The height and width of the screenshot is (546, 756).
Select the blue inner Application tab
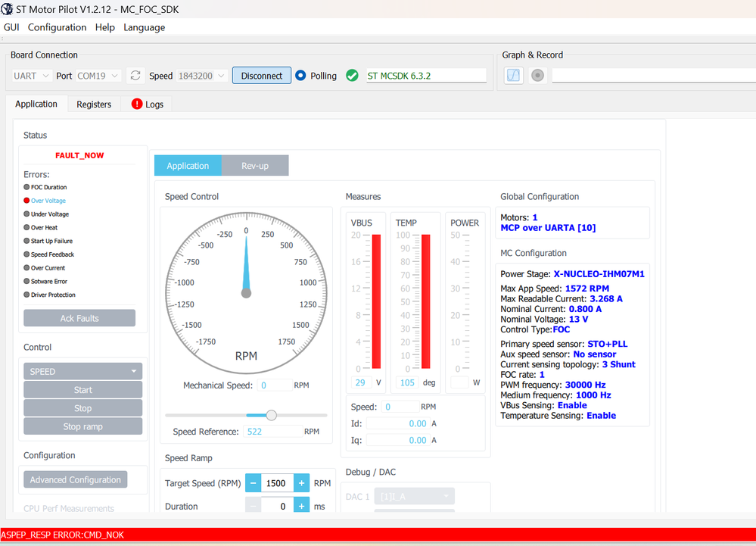tap(188, 165)
